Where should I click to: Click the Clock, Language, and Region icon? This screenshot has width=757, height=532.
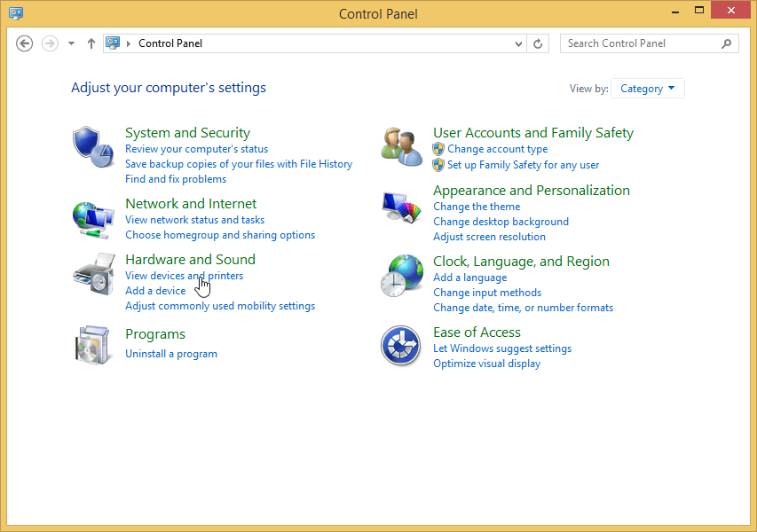click(x=401, y=276)
